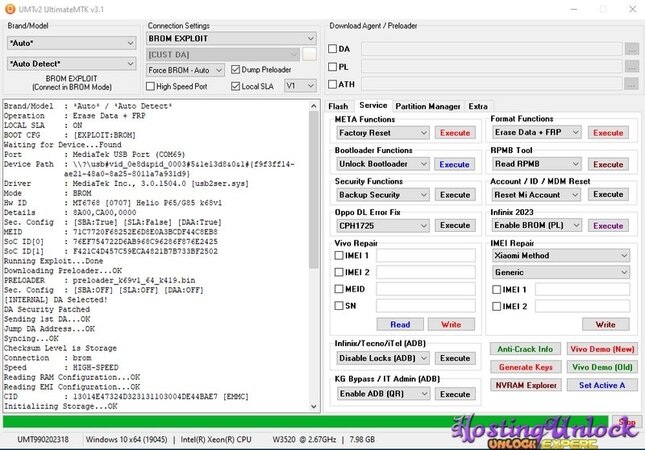Open the Factory Reset META functions dropdown
The image size is (645, 450).
[383, 133]
